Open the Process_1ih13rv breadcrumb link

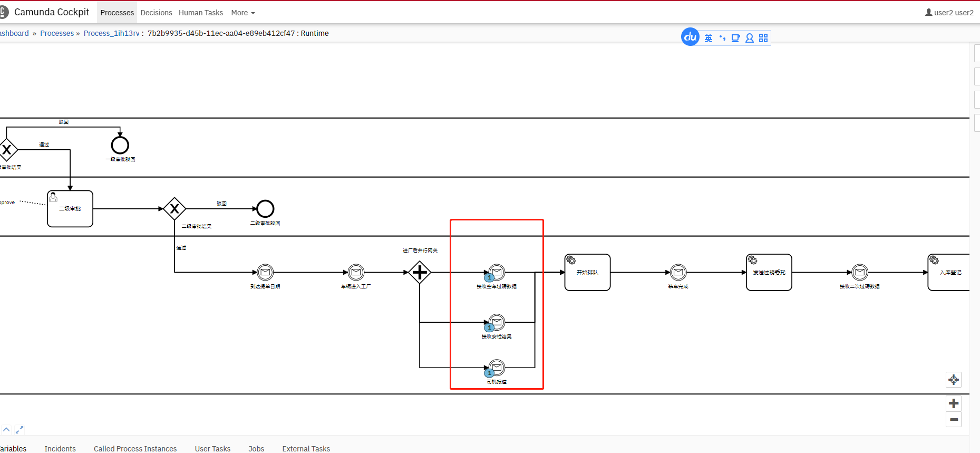click(x=111, y=33)
